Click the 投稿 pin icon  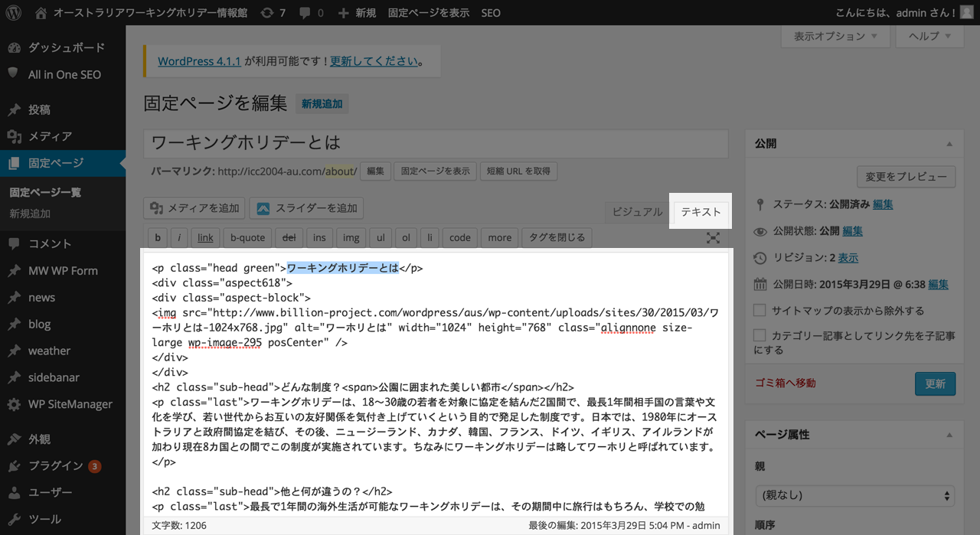[14, 109]
